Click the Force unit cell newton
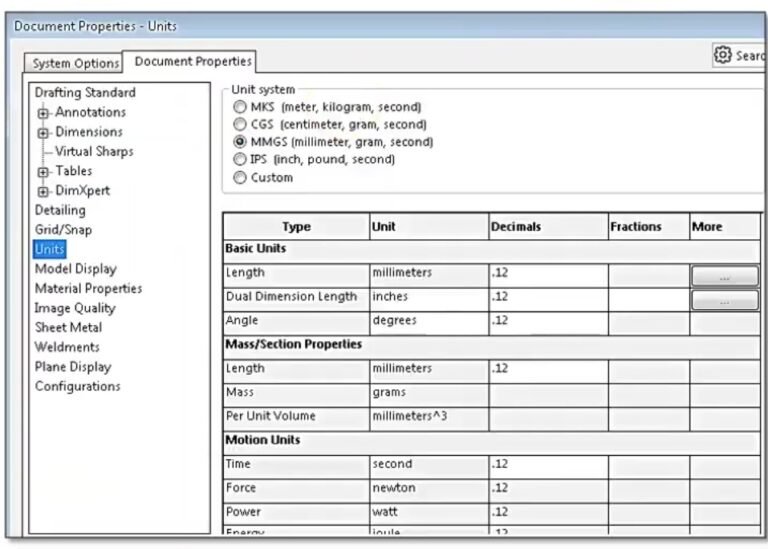Screen dimensions: 768x549 click(429, 491)
